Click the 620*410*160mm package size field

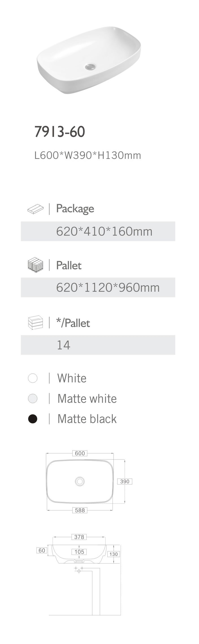coord(104,231)
